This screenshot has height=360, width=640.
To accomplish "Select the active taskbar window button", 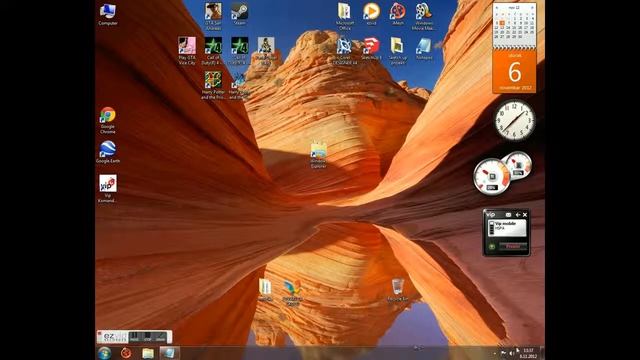I will (x=169, y=353).
